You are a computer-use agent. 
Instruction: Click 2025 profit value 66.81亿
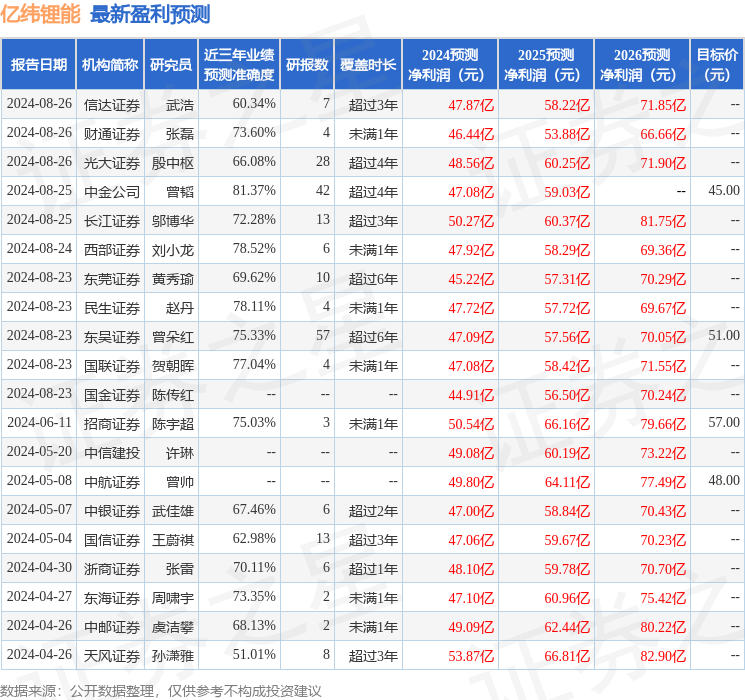[567, 656]
